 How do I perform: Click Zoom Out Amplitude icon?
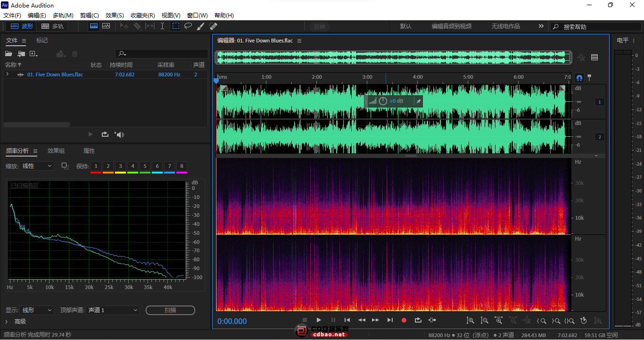tap(484, 321)
